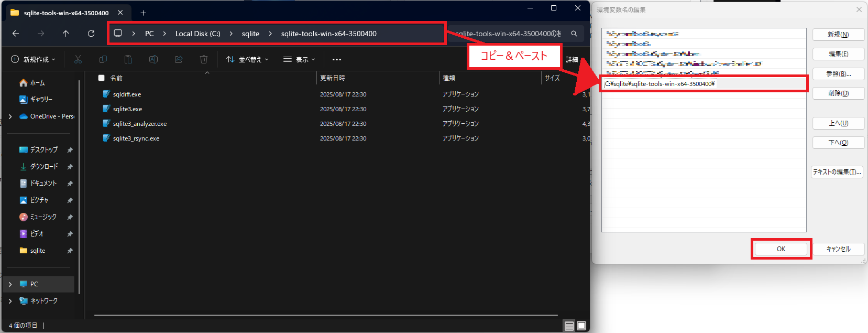Open ビデオ in navigation pane
The image size is (868, 333).
pyautogui.click(x=37, y=234)
